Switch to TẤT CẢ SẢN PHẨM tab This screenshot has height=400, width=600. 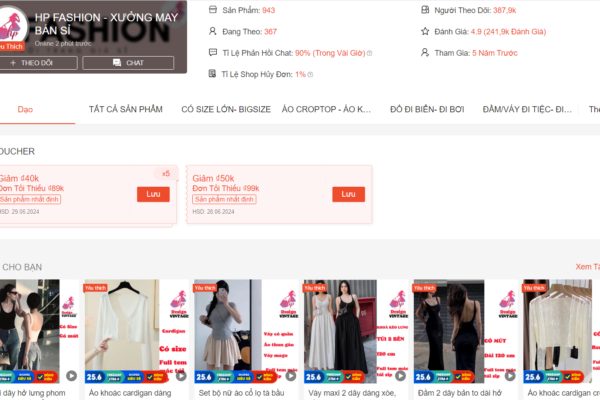click(x=125, y=109)
